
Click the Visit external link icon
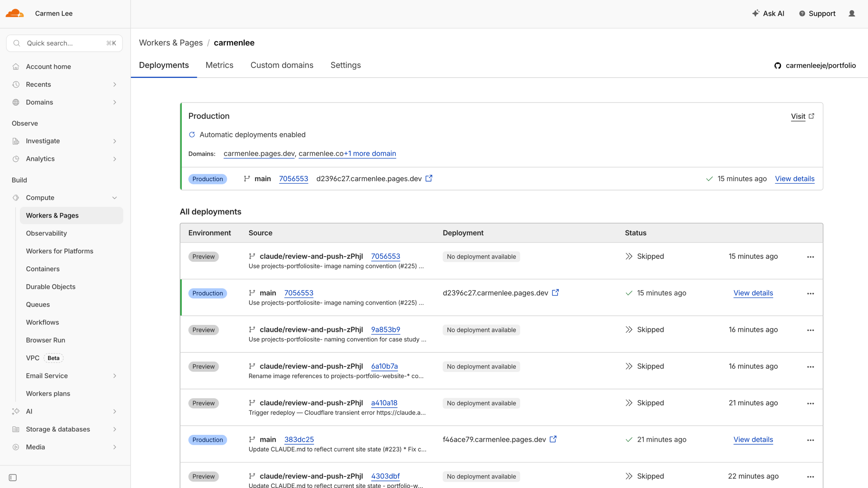pos(811,116)
